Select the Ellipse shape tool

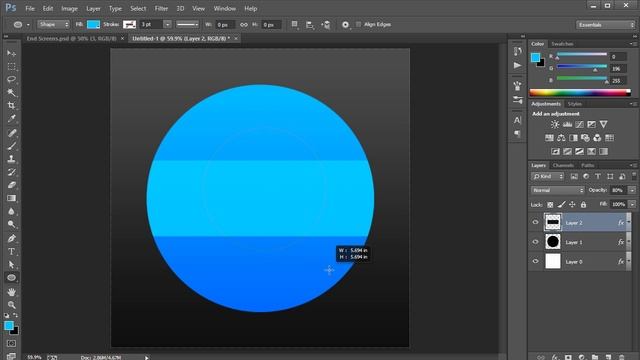(x=11, y=278)
